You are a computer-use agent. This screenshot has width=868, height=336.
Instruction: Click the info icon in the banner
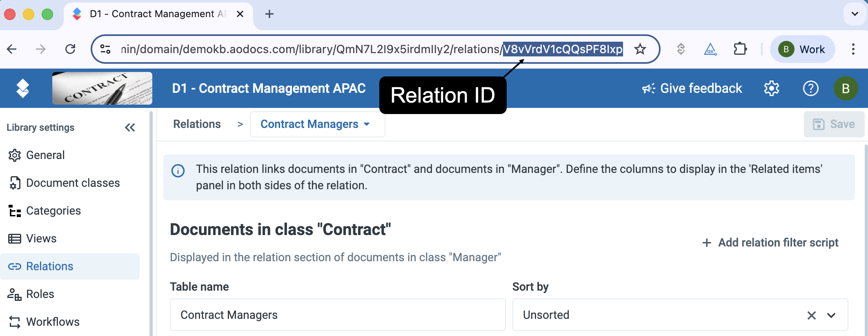coord(178,170)
